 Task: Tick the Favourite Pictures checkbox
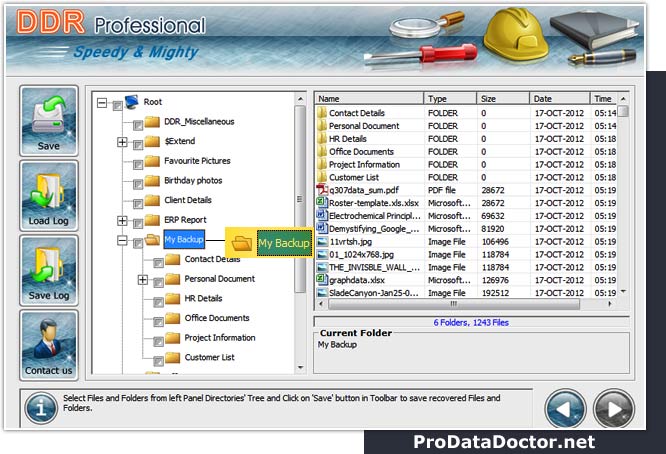click(x=138, y=165)
